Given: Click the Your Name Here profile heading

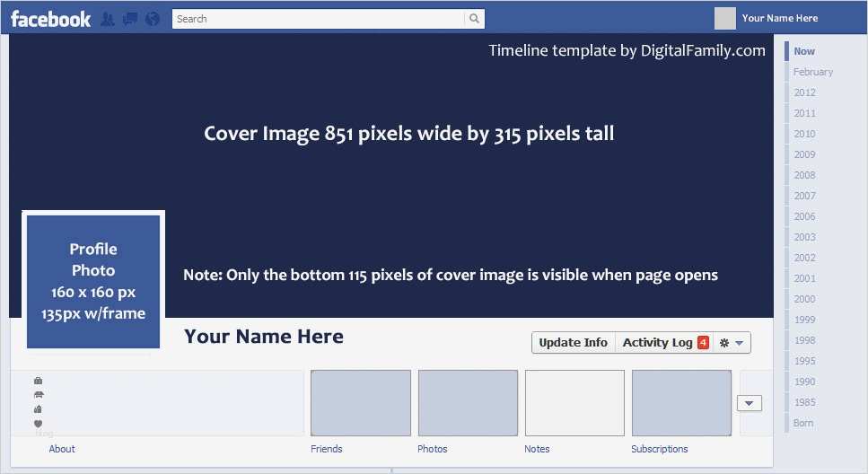Looking at the screenshot, I should click(264, 337).
